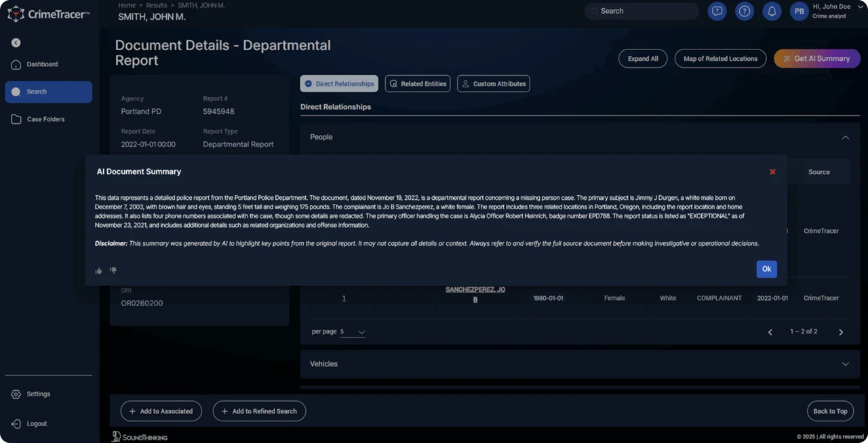The width and height of the screenshot is (868, 443).
Task: Go to next page of people results
Action: (841, 332)
